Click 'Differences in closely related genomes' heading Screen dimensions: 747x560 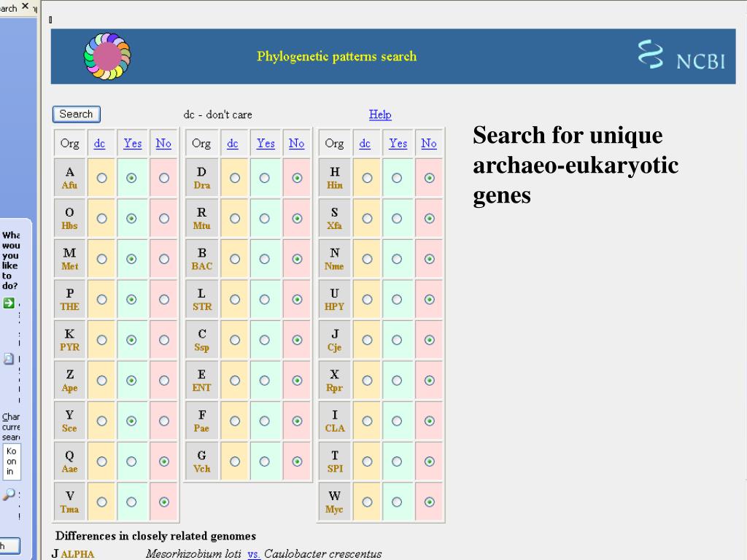point(156,536)
